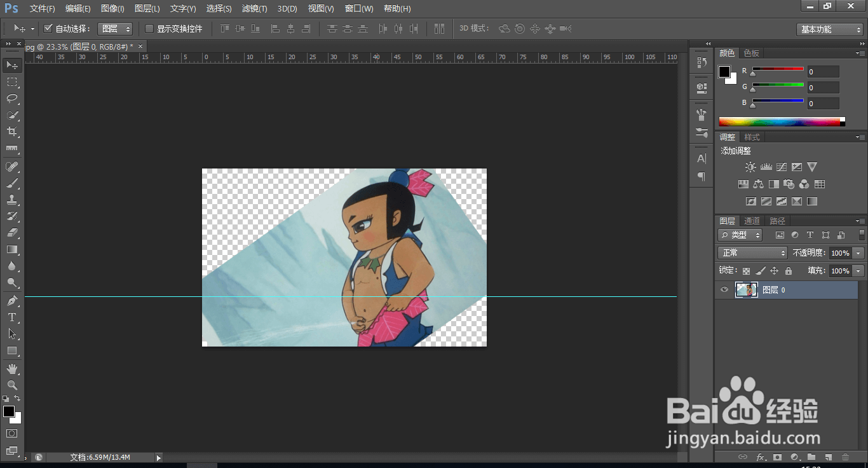The image size is (868, 468).
Task: Add a Color Balance adjustment
Action: point(758,184)
